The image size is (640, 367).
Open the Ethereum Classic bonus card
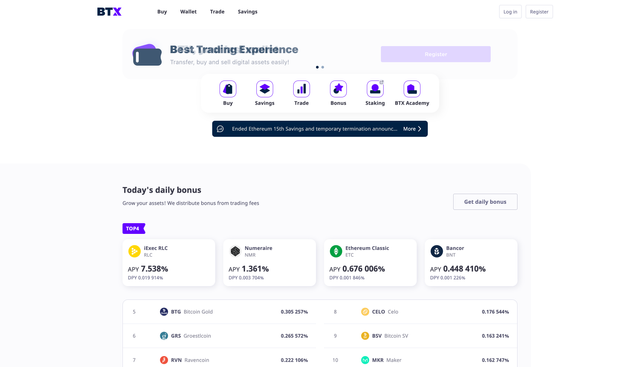[370, 262]
